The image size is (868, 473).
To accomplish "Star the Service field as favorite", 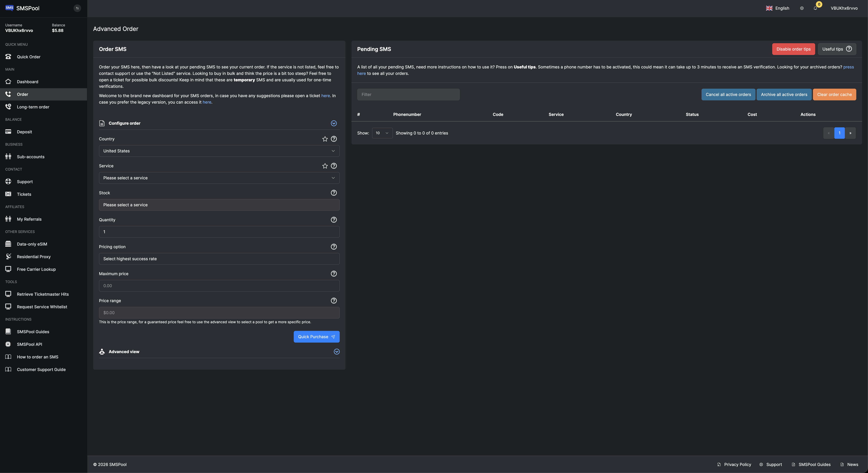I will click(x=325, y=166).
